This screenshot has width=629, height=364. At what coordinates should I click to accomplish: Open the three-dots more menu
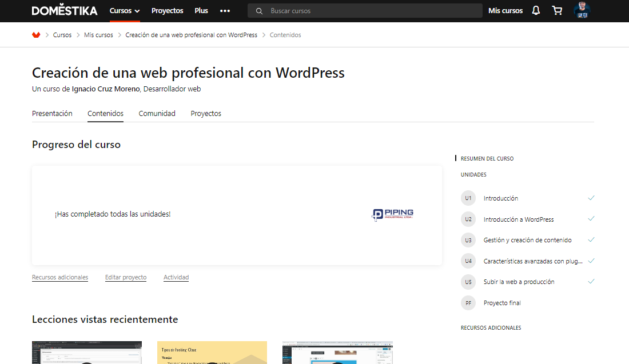tap(225, 11)
